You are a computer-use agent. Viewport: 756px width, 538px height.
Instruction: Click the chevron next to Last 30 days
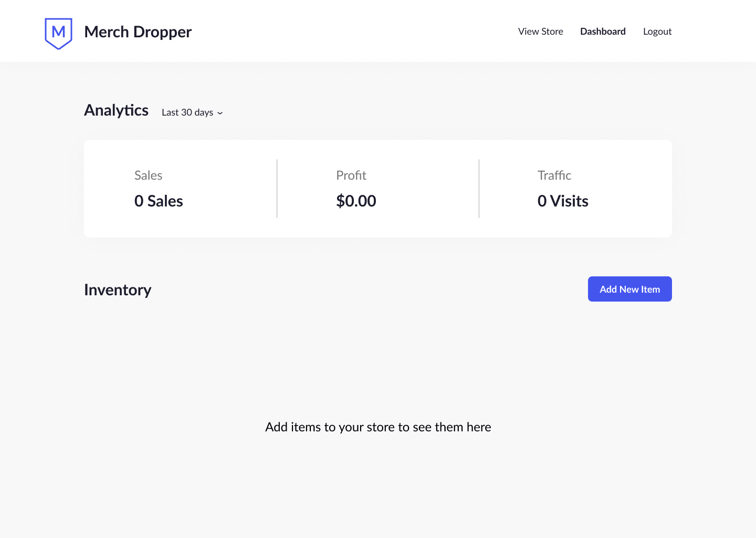[x=220, y=113]
